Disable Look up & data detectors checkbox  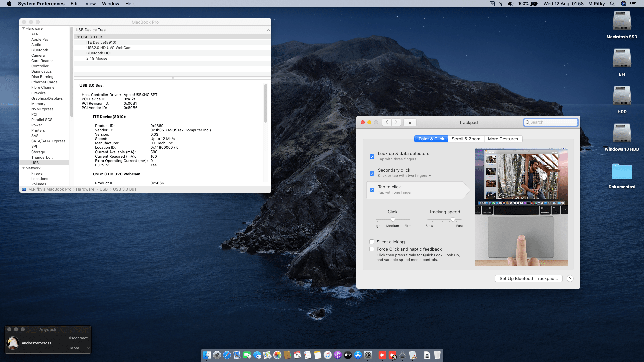tap(372, 157)
